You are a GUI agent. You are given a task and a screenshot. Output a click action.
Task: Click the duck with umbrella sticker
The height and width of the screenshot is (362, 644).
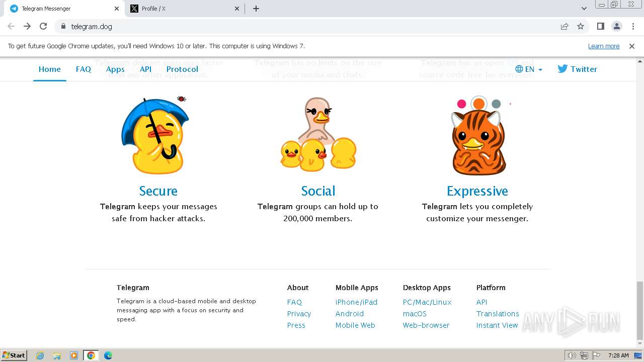pyautogui.click(x=156, y=135)
